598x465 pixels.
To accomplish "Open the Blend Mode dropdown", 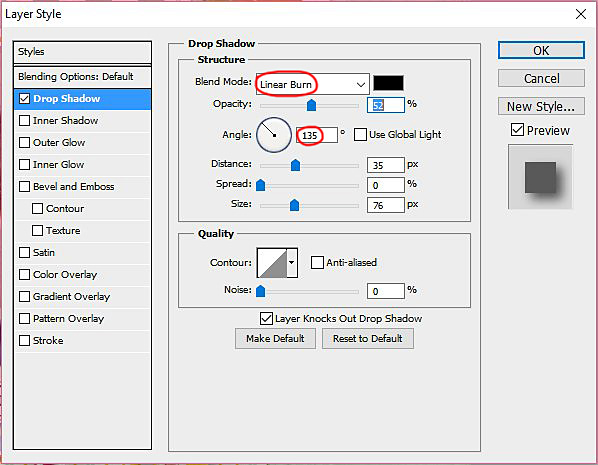I will [312, 84].
